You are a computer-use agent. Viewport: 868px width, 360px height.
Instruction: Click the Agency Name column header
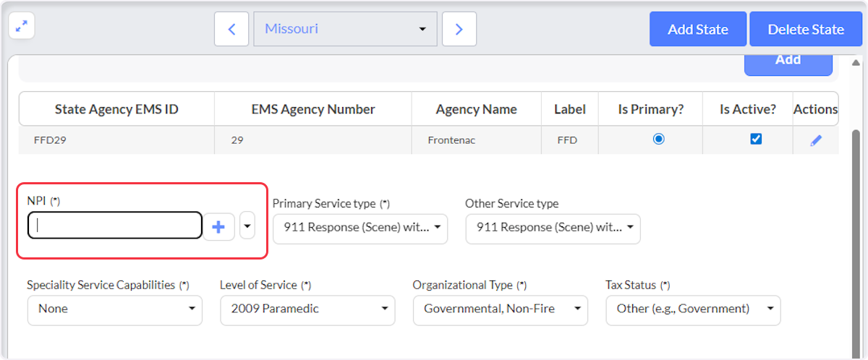pyautogui.click(x=477, y=109)
